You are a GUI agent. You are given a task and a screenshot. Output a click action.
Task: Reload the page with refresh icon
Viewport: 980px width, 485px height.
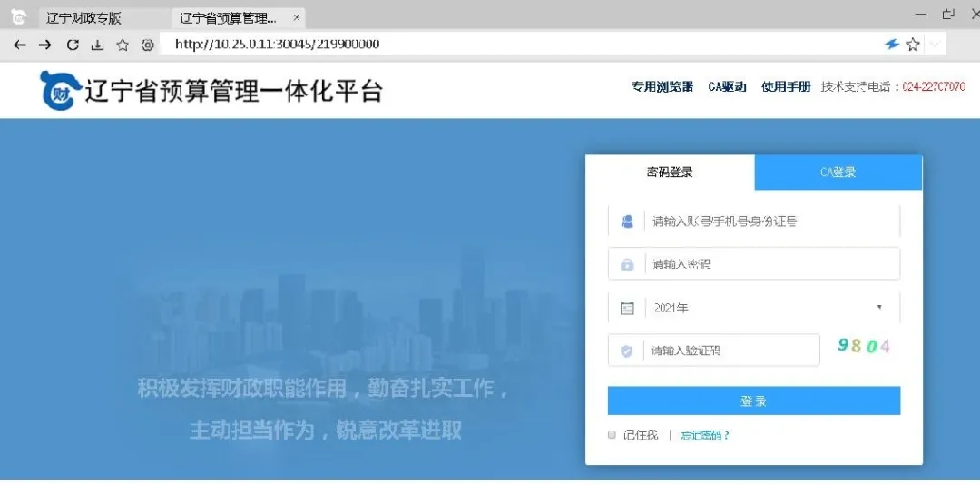[x=73, y=45]
